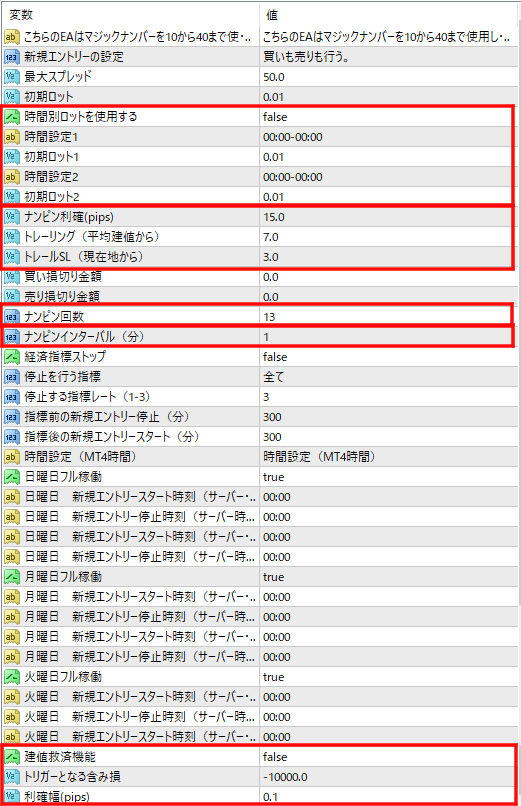Screen dimensions: 521x806
Task: Edit the 指標前の新規エントリー停止 value 300
Action: coord(272,417)
